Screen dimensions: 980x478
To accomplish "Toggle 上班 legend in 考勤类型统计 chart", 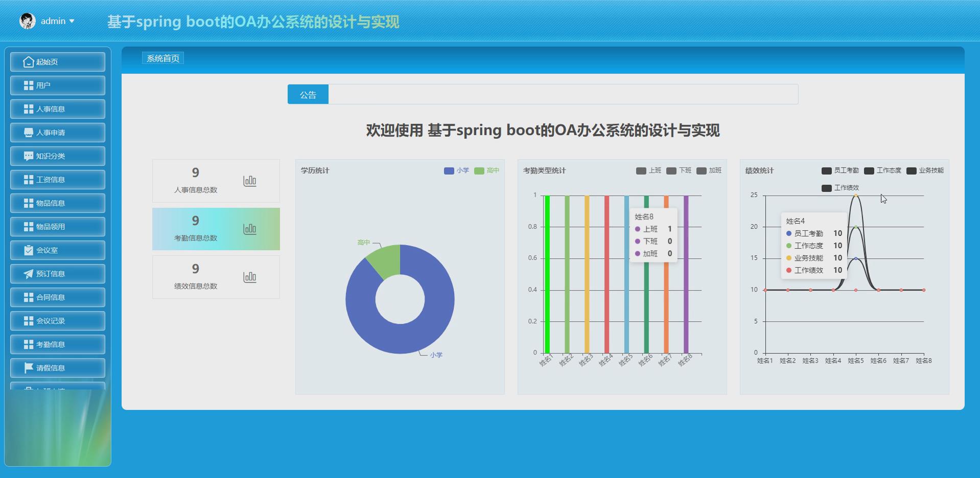I will [648, 171].
